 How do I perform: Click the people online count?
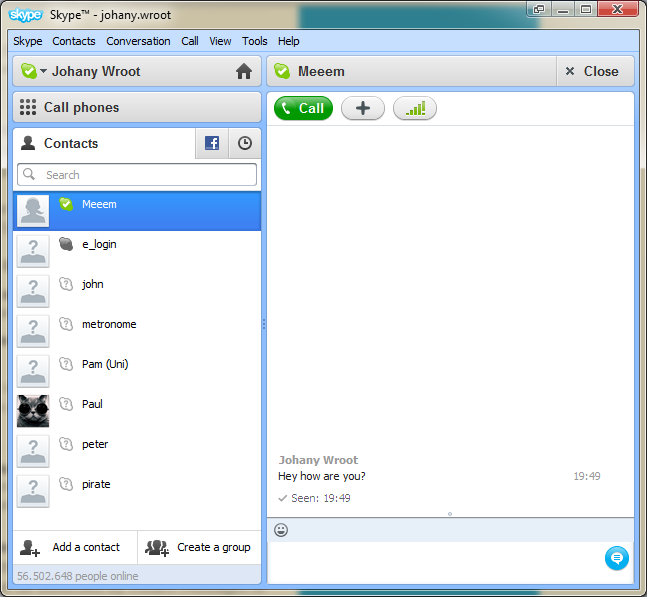(x=78, y=576)
